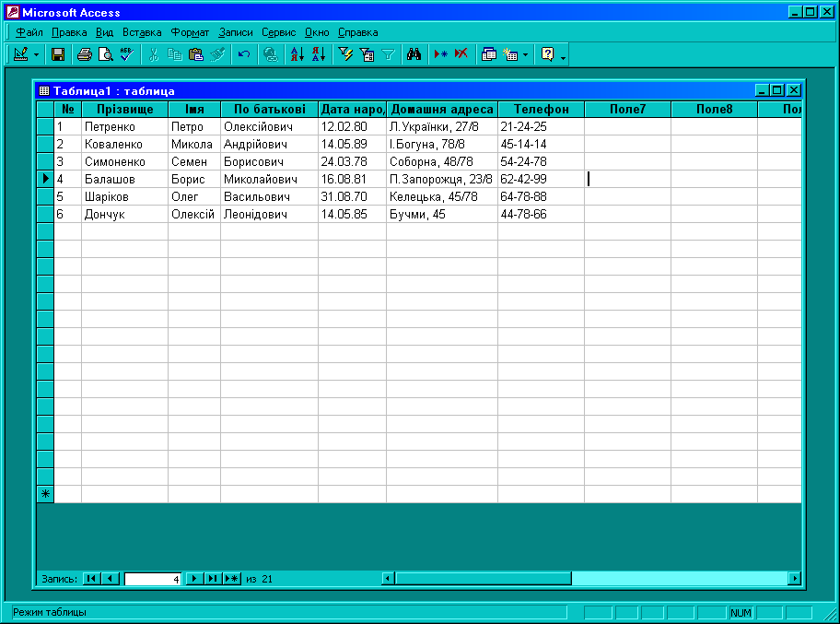Image resolution: width=840 pixels, height=624 pixels.
Task: Open the Файл menu
Action: pos(29,32)
